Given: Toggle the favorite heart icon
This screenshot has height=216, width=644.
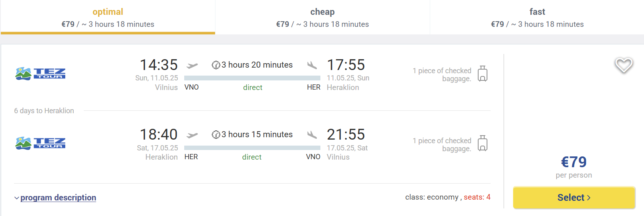Looking at the screenshot, I should pyautogui.click(x=624, y=65).
